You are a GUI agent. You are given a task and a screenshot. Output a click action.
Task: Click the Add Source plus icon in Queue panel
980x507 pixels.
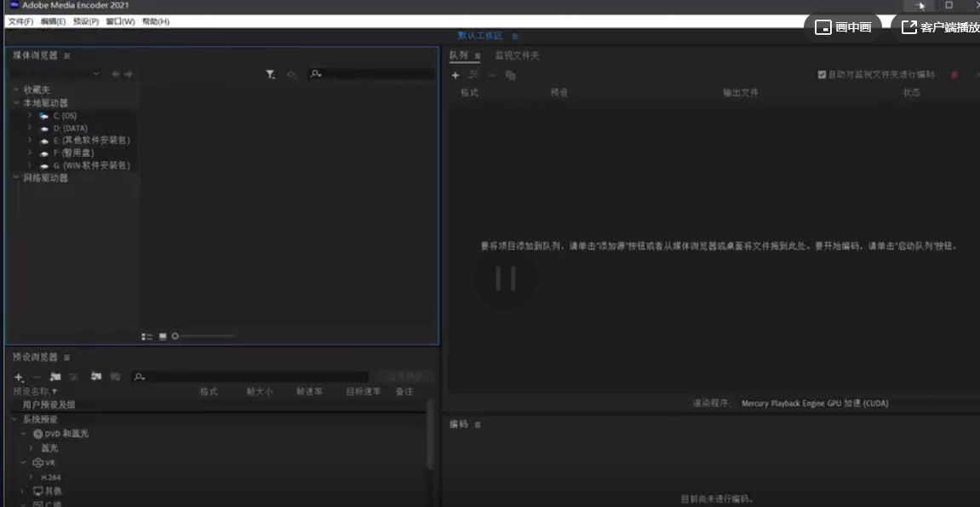pyautogui.click(x=455, y=75)
